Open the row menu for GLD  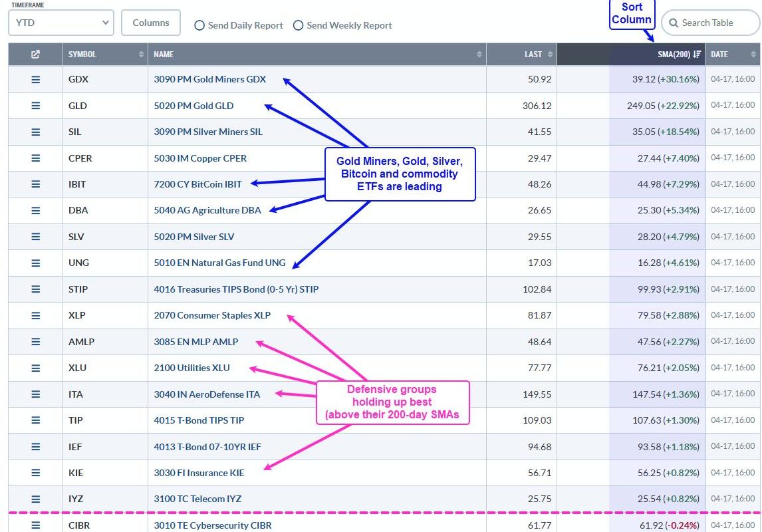tap(35, 106)
